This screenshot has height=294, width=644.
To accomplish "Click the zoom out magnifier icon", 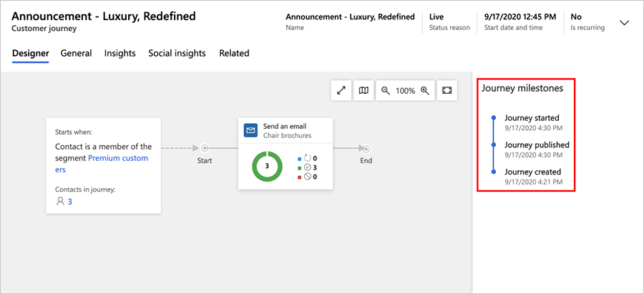I will pos(386,91).
